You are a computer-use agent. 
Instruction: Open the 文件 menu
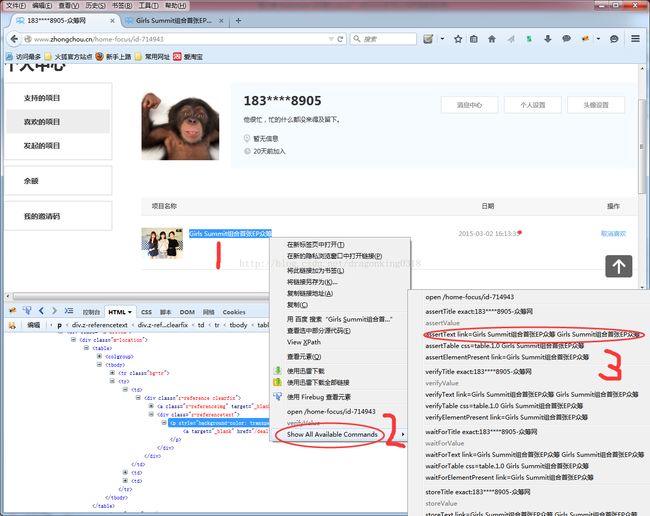[x=16, y=6]
